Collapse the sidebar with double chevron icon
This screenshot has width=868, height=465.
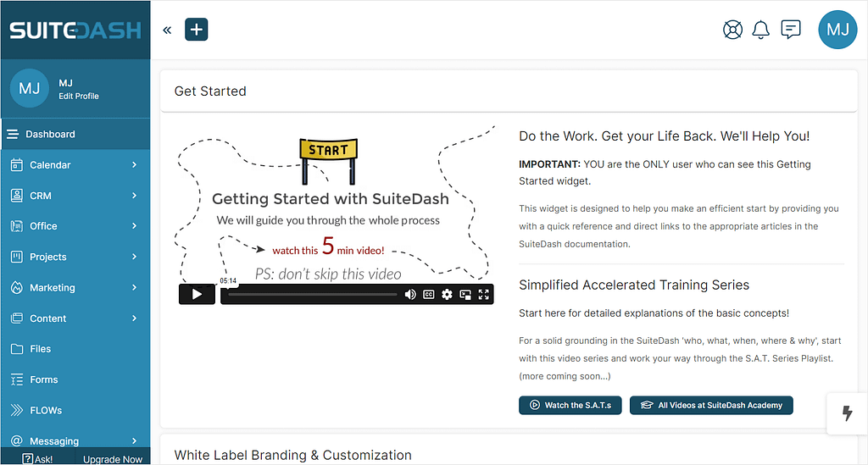pos(167,30)
